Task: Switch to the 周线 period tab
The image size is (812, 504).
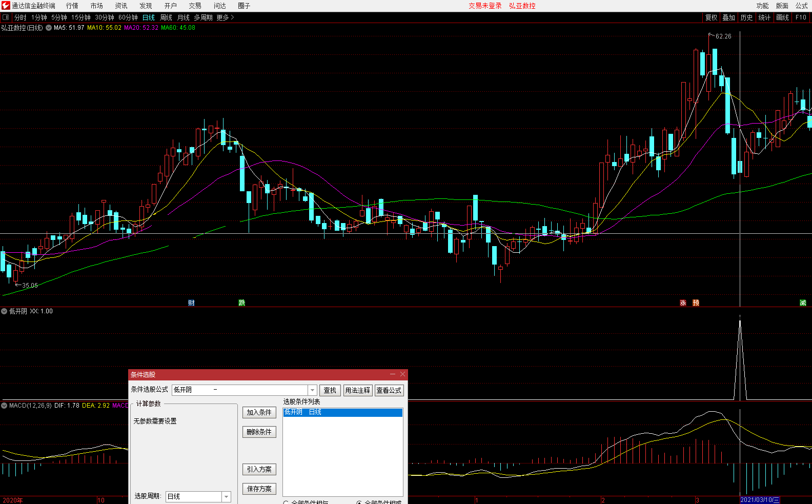Action: (x=166, y=17)
